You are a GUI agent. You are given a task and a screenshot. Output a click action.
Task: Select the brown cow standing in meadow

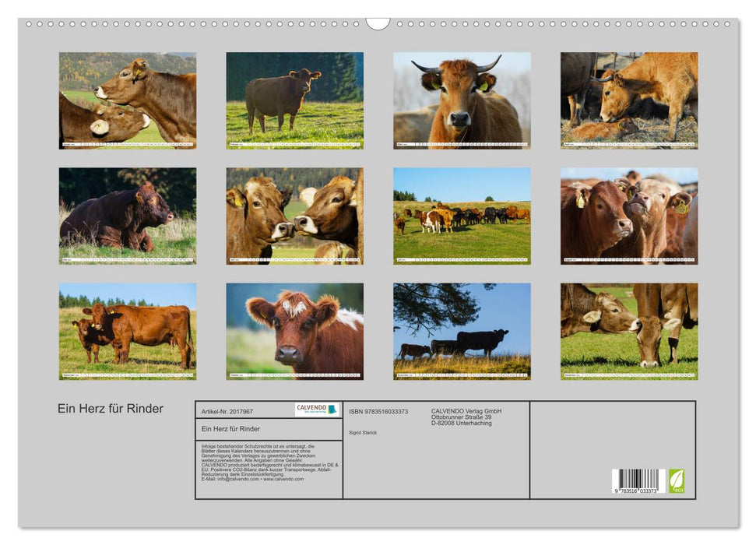pos(294,100)
